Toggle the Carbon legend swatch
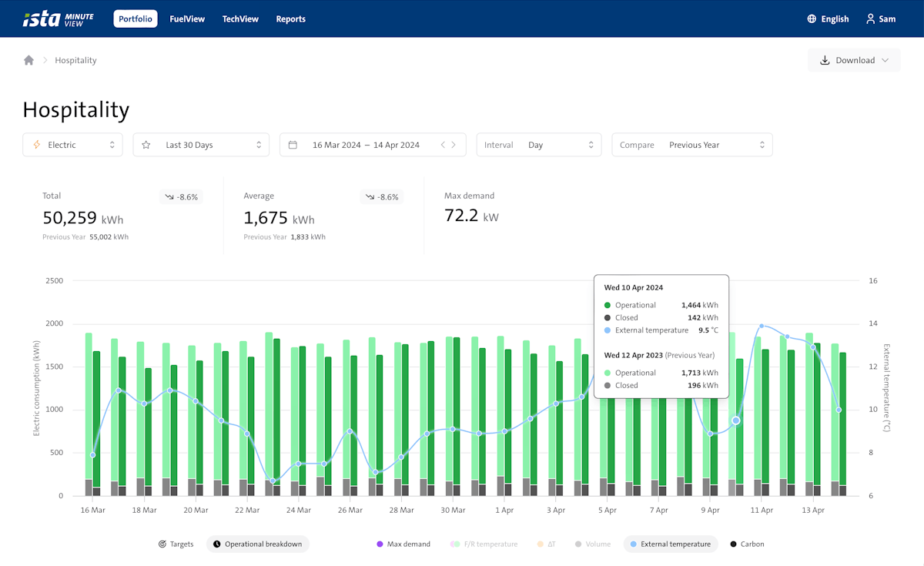924x566 pixels. click(x=733, y=544)
